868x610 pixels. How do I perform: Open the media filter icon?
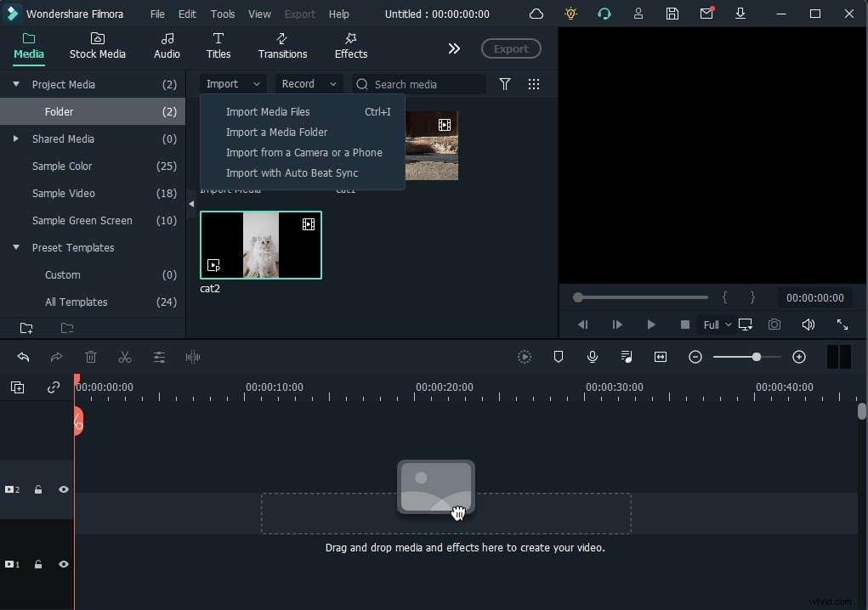click(x=506, y=84)
